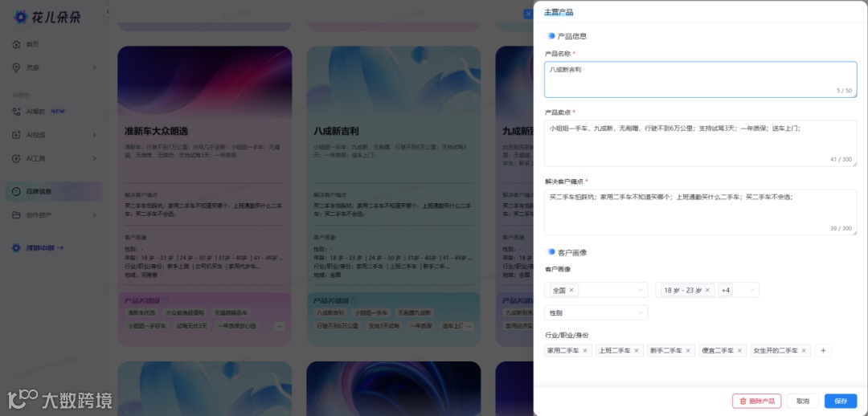Click the 支持3天试驾 keyword tag

[x=383, y=326]
